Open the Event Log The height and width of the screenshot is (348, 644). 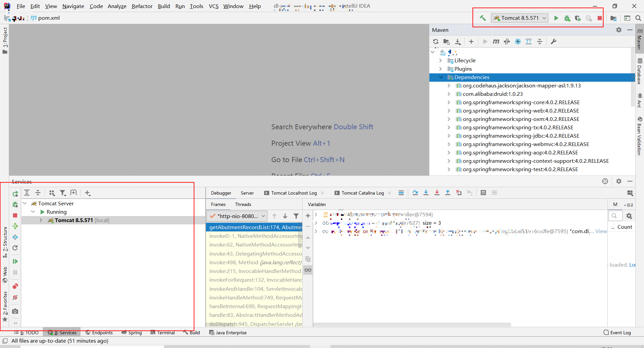pyautogui.click(x=617, y=333)
